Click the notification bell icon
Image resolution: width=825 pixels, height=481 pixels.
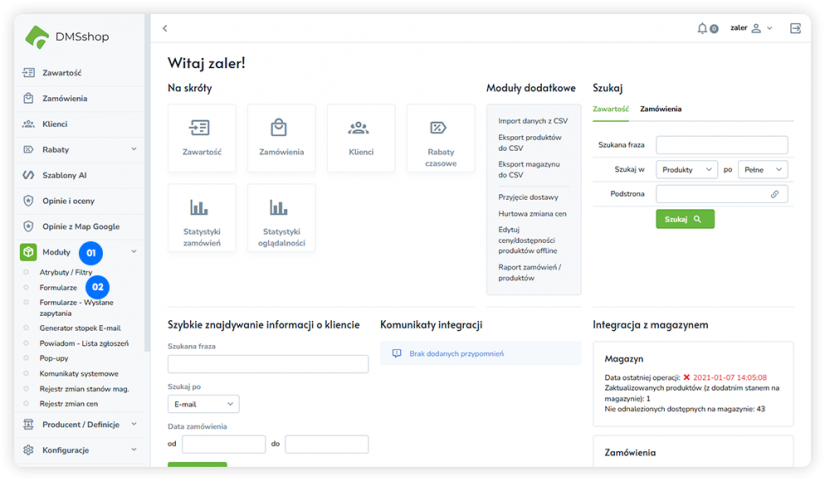703,28
